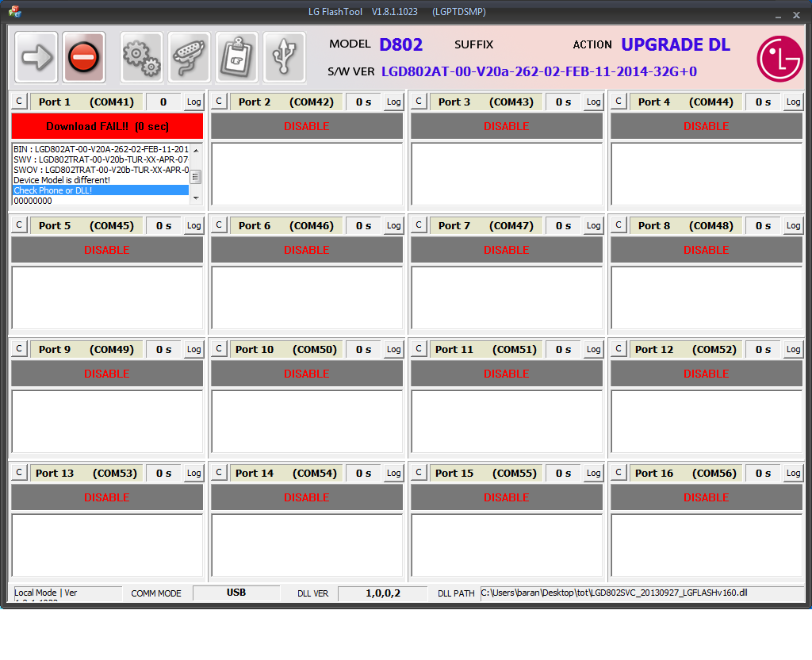Open Log for Port 1

[x=194, y=102]
